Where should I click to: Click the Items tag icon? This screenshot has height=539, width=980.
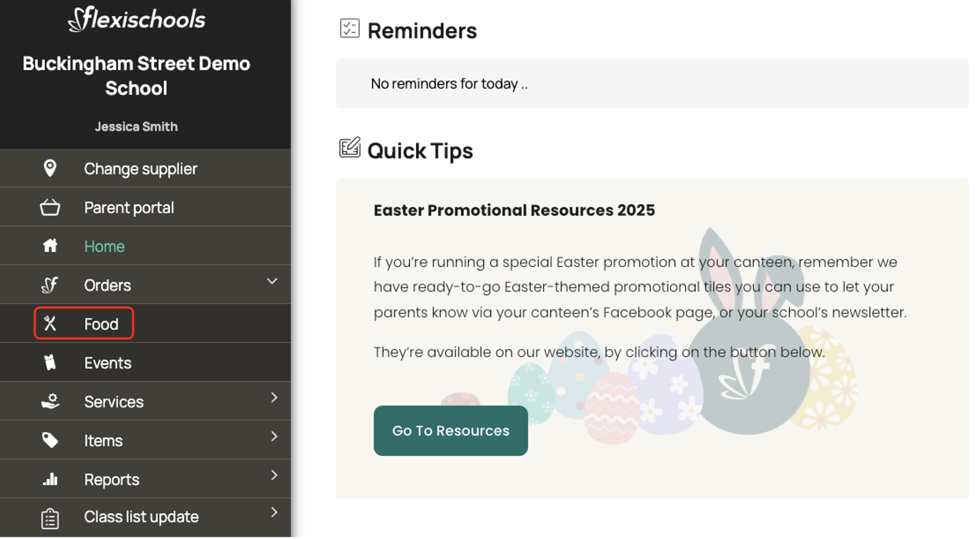tap(50, 440)
